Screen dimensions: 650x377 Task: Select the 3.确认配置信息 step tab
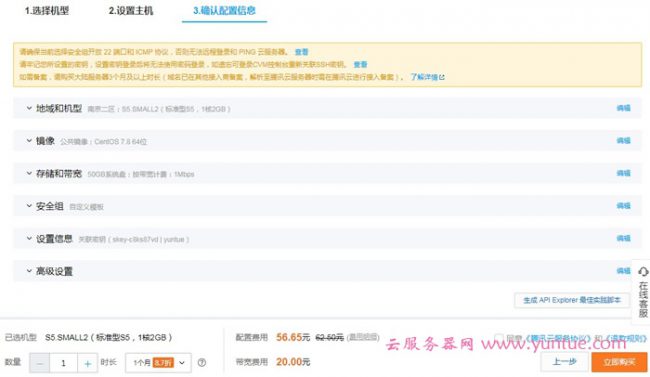(224, 11)
